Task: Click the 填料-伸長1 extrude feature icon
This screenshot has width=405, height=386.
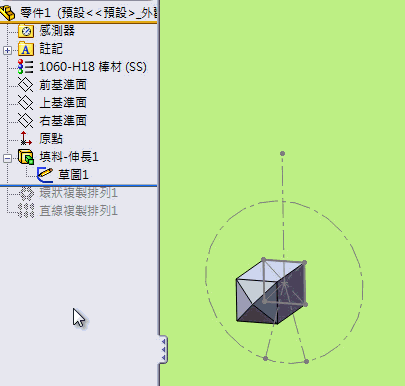Action: 26,157
